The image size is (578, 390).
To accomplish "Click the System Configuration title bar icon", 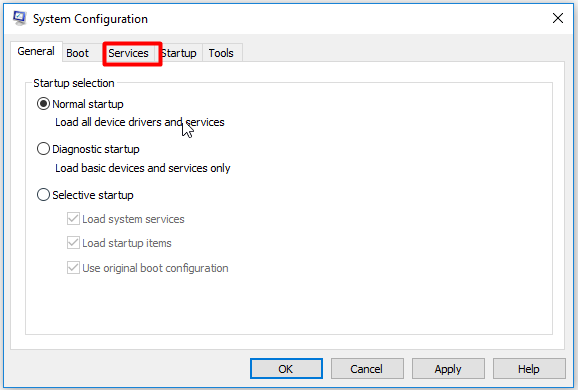I will [x=20, y=18].
